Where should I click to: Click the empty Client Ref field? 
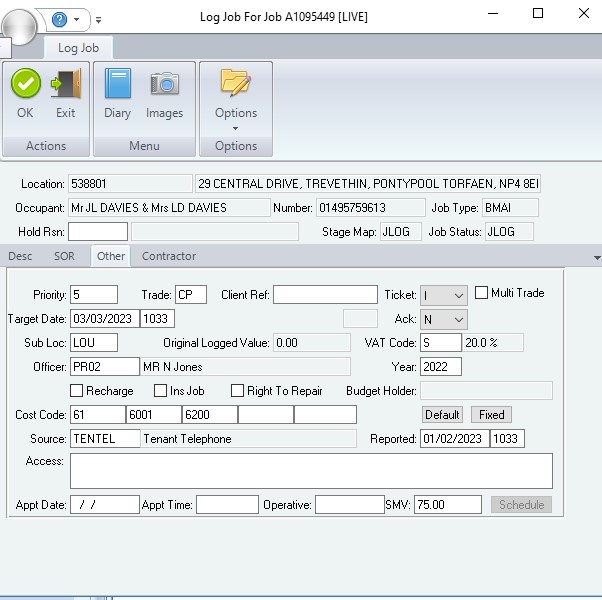[x=325, y=295]
